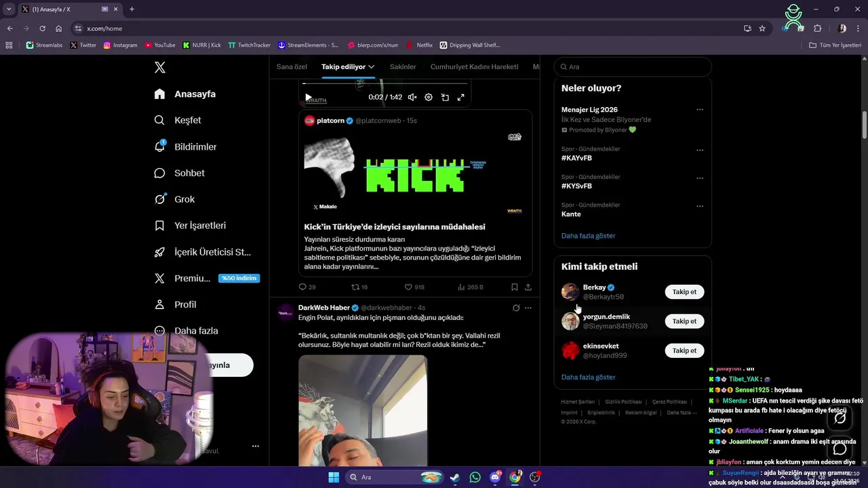Switch to Cumhuriyet Kadını Hareketi tab
This screenshot has height=488, width=868.
coord(474,66)
